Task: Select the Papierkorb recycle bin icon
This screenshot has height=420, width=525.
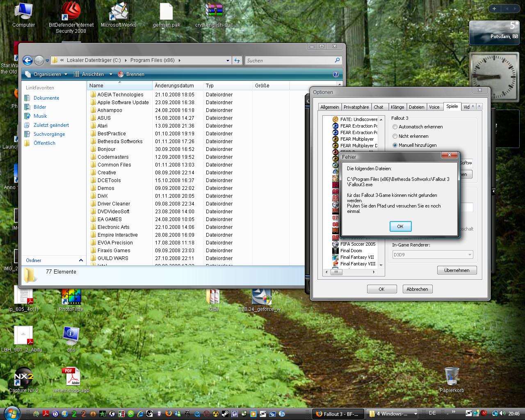Action: [x=452, y=380]
